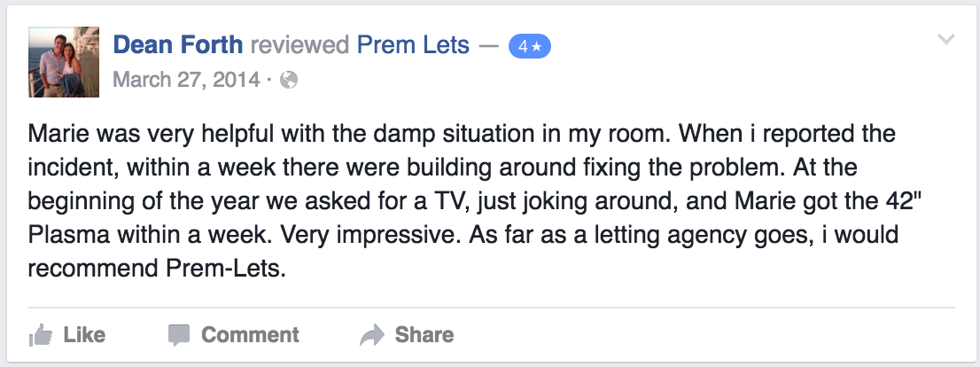Click the globe public privacy icon
Screen dimensions: 980x367
pyautogui.click(x=288, y=80)
